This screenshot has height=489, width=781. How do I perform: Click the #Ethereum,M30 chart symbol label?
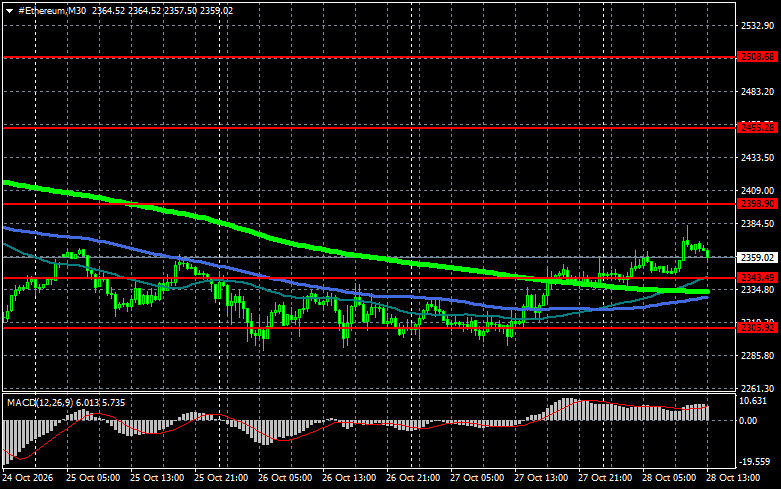[52, 10]
